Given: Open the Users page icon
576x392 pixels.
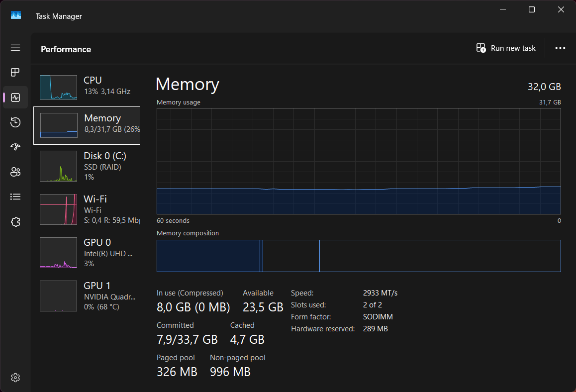Looking at the screenshot, I should pyautogui.click(x=15, y=172).
